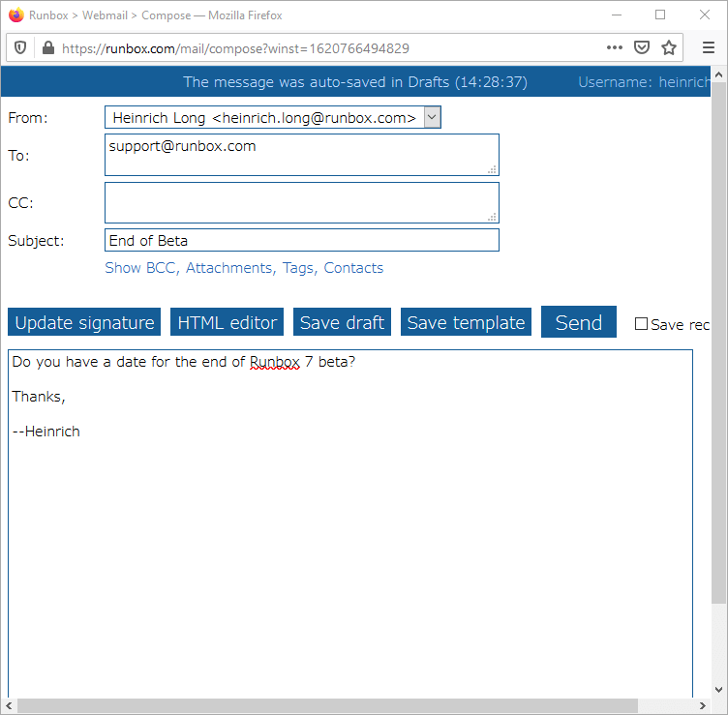Screen dimensions: 728x715
Task: Open Tags link
Action: 299,268
